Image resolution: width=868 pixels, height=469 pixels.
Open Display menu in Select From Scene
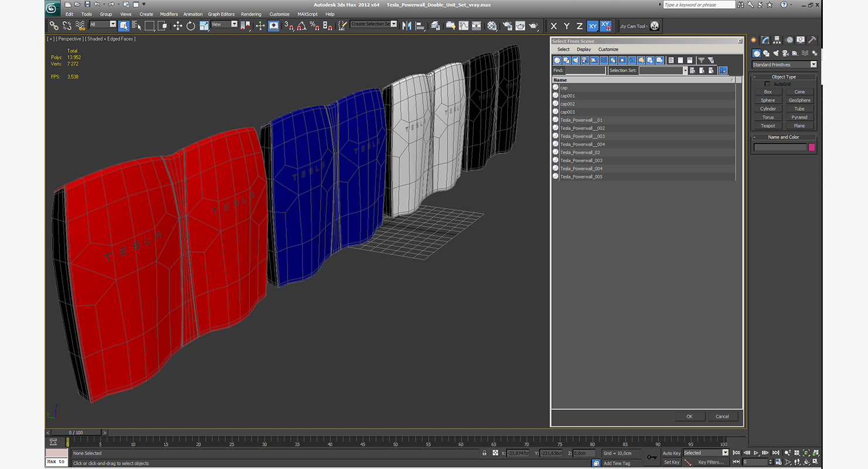tap(584, 49)
